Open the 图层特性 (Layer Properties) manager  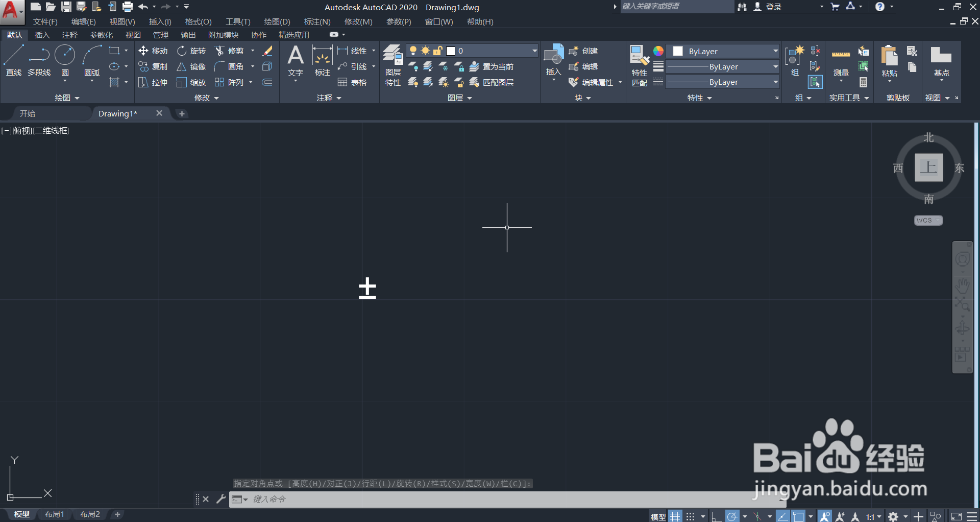[393, 65]
